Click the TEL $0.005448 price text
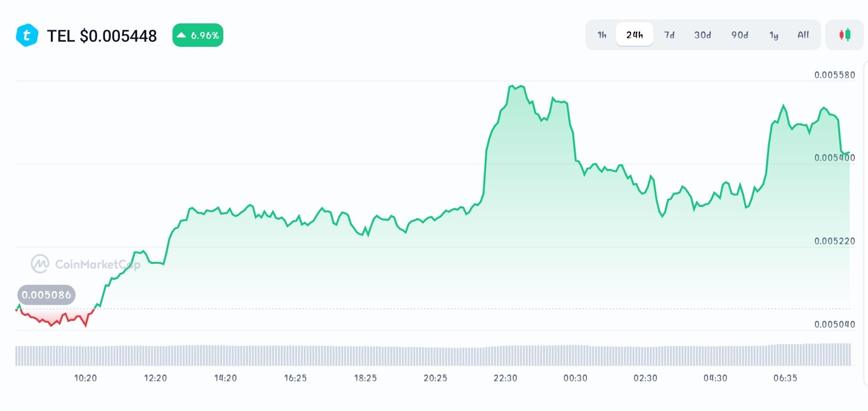 [x=102, y=36]
